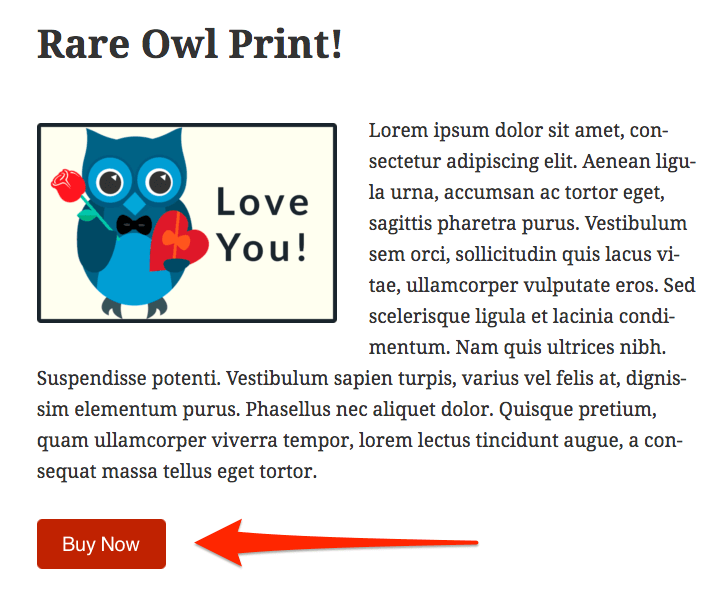Viewport: 721px width, 605px height.
Task: Click the red heart box held by owl
Action: tap(178, 241)
